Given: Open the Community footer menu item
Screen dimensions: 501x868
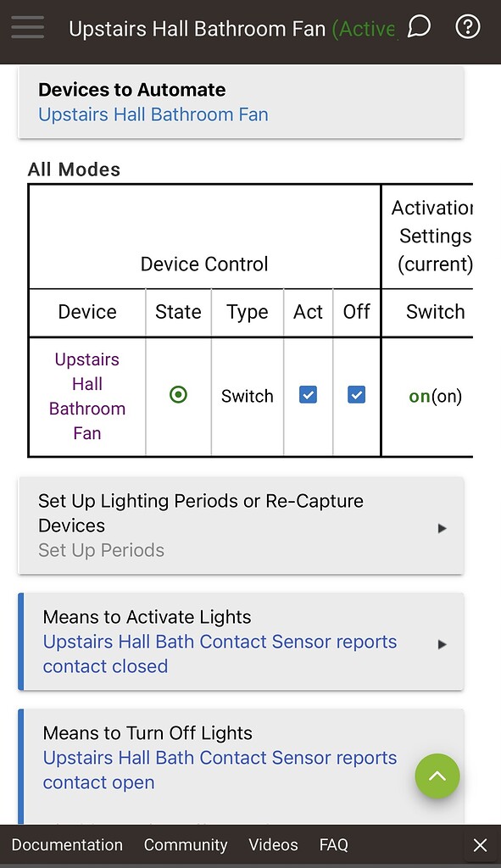Looking at the screenshot, I should 185,844.
